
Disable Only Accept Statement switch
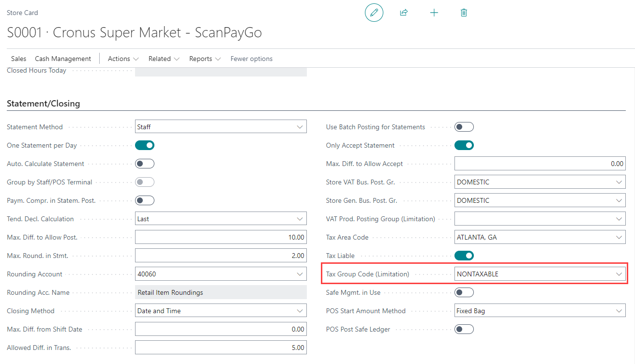point(464,145)
